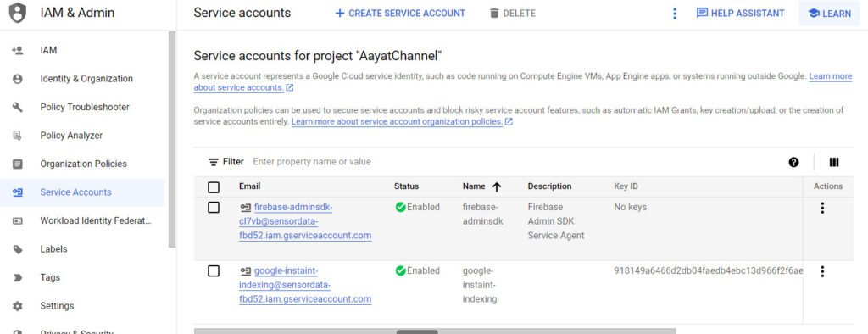868x334 pixels.
Task: Click the key ID 918149a6466d2db04faedb4ebc13d966f2f6ae
Action: 709,271
